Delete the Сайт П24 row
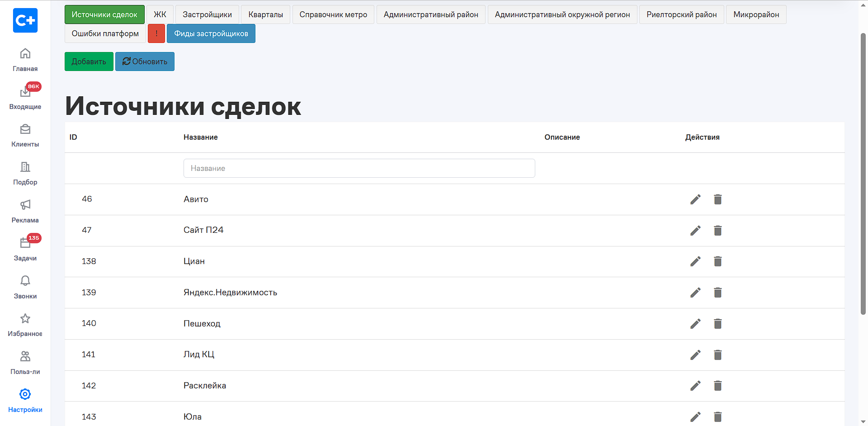Screen dimensions: 868x426 [717, 231]
